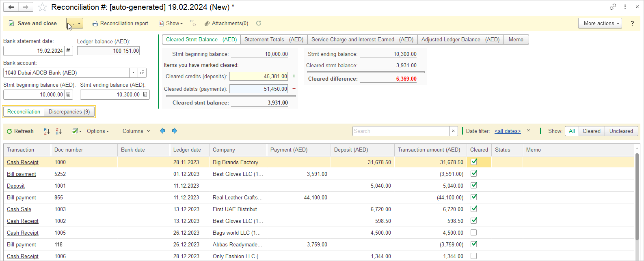Toggle Cleared for Deposit 1001

(x=473, y=185)
